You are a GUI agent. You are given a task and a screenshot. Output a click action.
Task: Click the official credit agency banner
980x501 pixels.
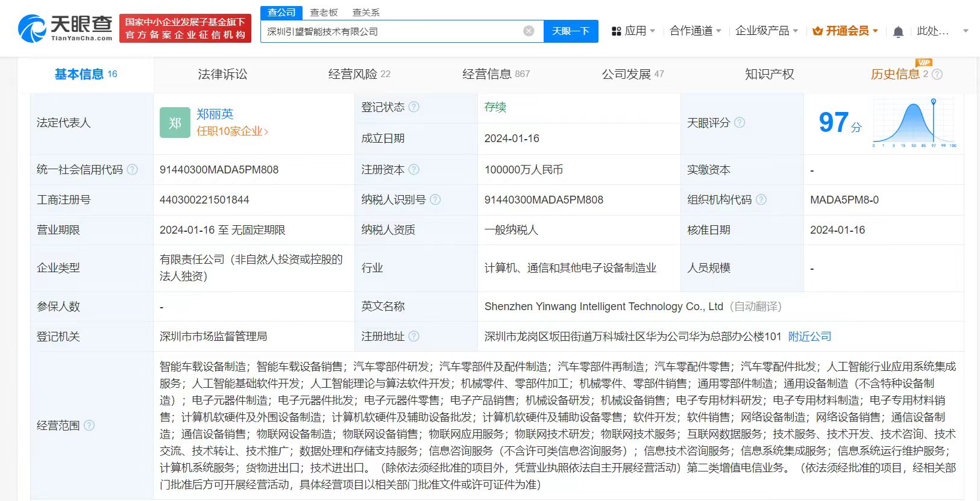pyautogui.click(x=185, y=28)
